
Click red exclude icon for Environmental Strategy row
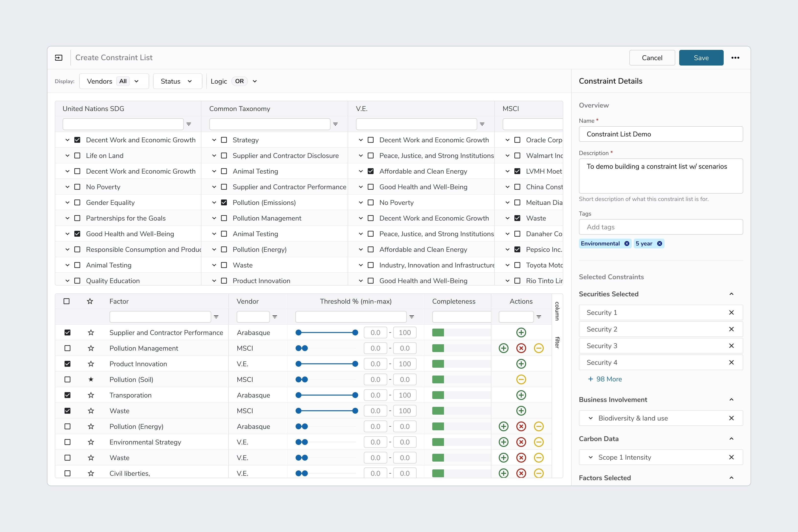[521, 442]
